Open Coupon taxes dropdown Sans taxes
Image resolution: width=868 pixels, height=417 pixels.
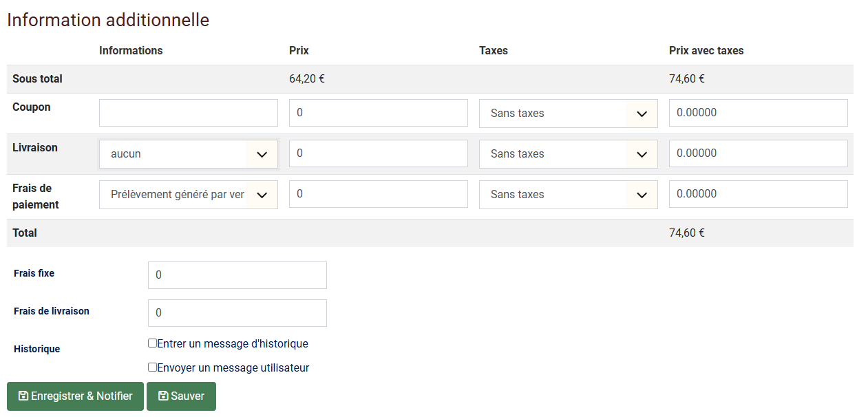568,114
